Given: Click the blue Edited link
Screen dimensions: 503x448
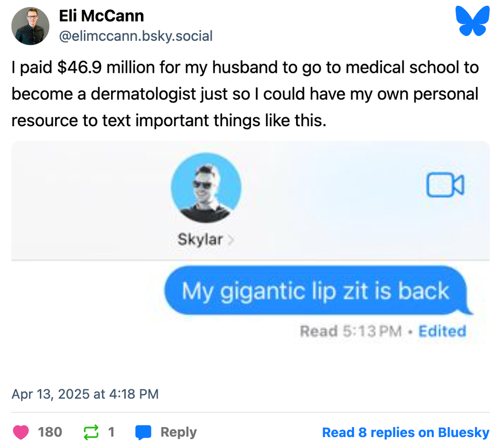Looking at the screenshot, I should click(x=442, y=331).
